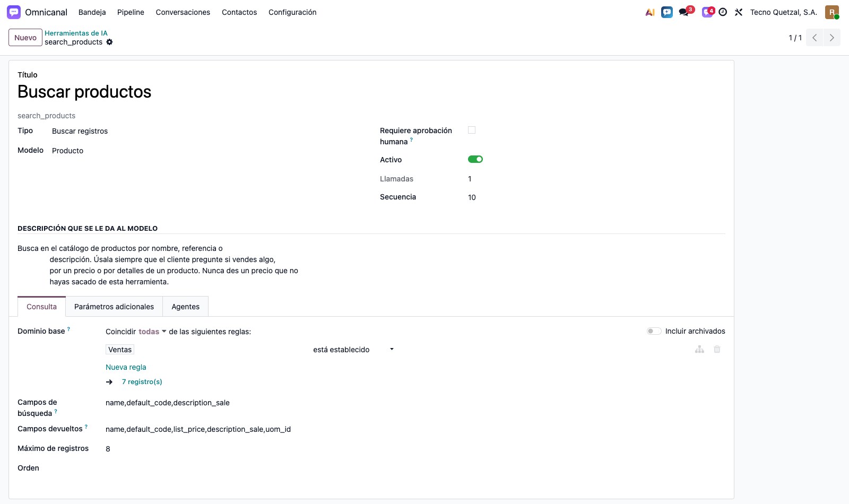
Task: Open the activities clock icon
Action: [723, 12]
